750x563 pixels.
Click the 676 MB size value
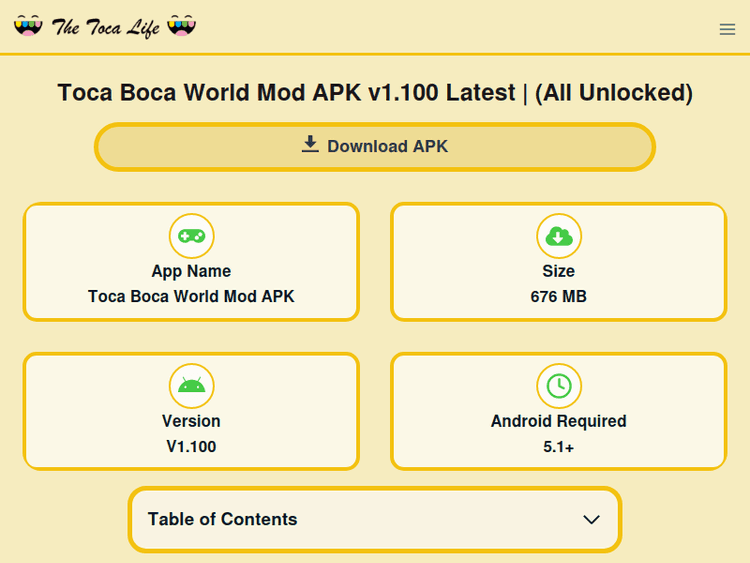tap(558, 297)
